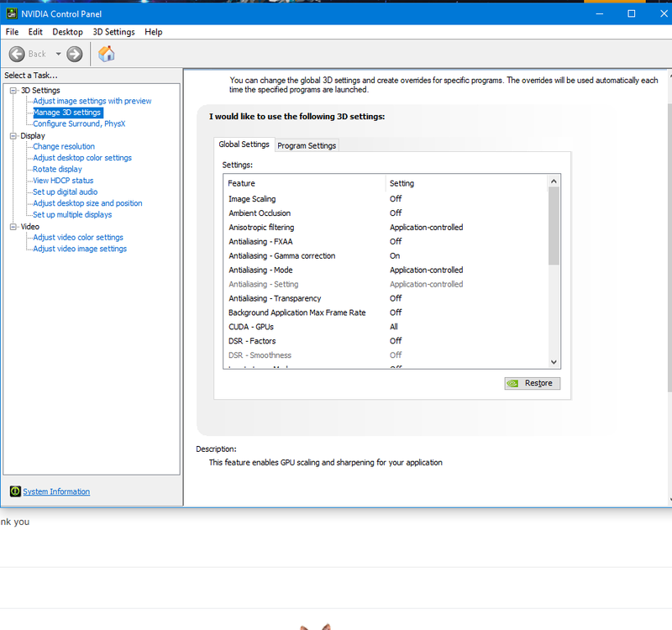Select the Ambient Occlusion feature row
The image size is (672, 630).
(x=386, y=213)
